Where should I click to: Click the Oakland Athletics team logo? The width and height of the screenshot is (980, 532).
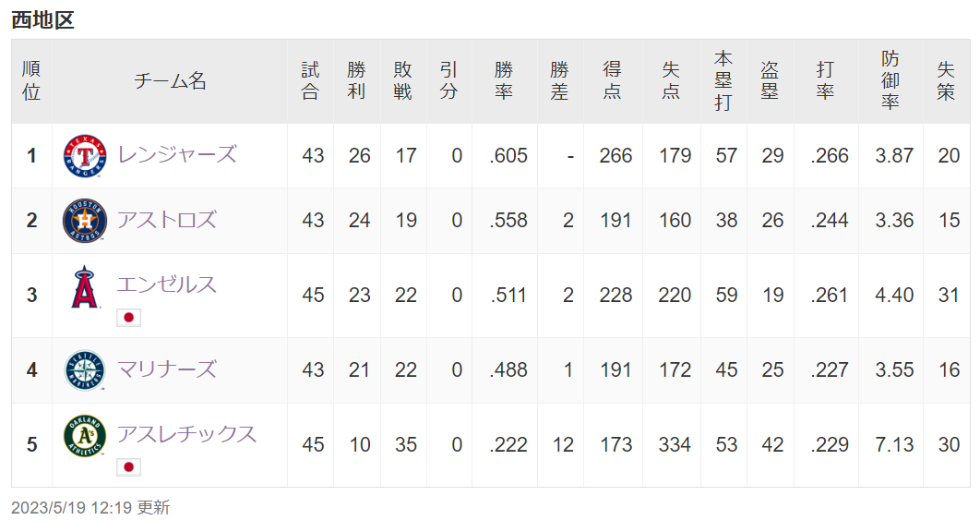point(85,436)
